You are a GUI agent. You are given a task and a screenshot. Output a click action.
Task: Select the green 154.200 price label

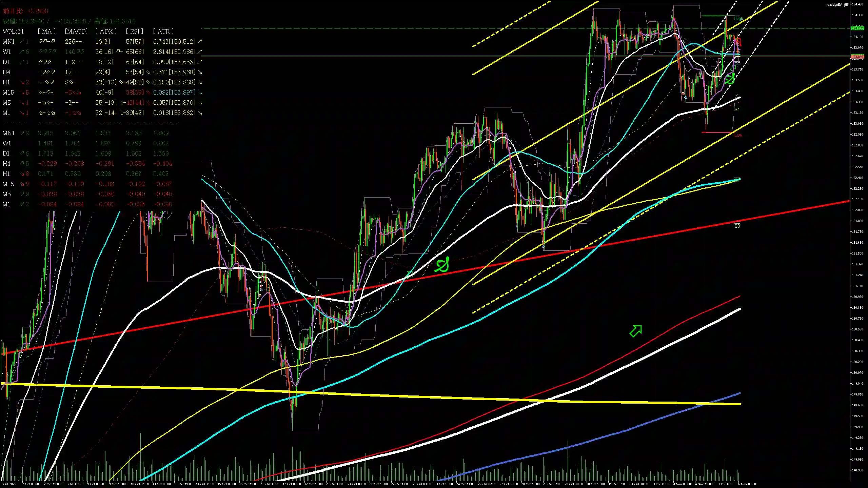(x=858, y=28)
